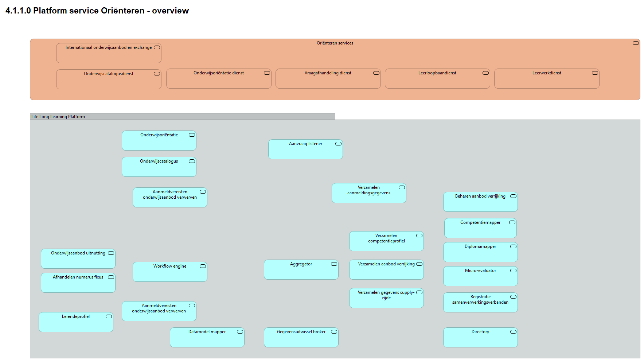Select the Afhandelen numerus fixus element
The width and height of the screenshot is (644, 362).
click(78, 283)
